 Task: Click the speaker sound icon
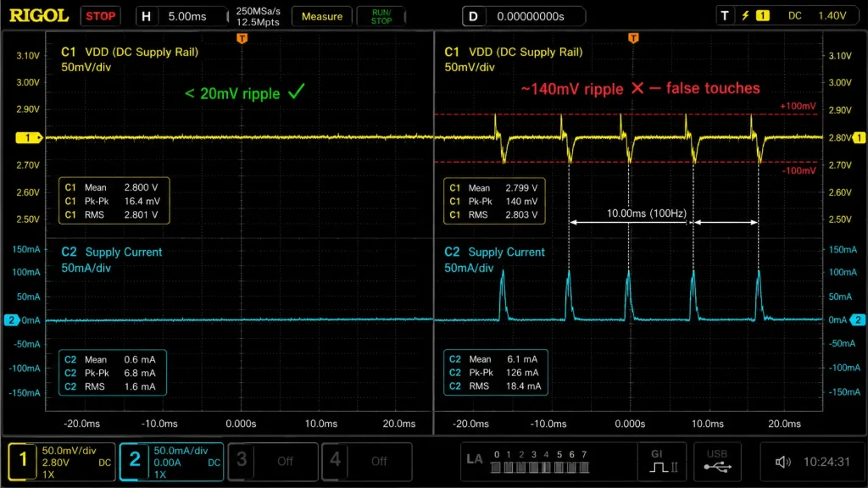pyautogui.click(x=782, y=462)
